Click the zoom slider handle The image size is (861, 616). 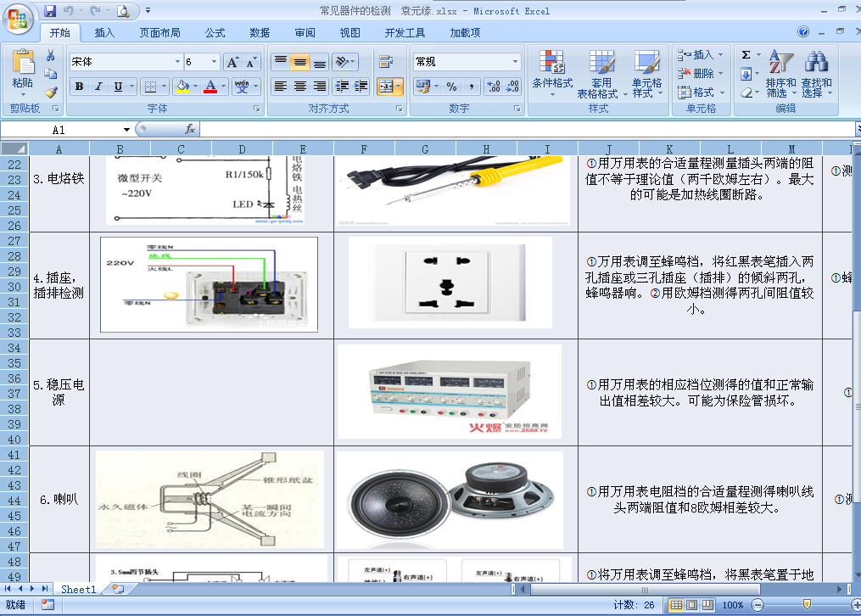(807, 604)
